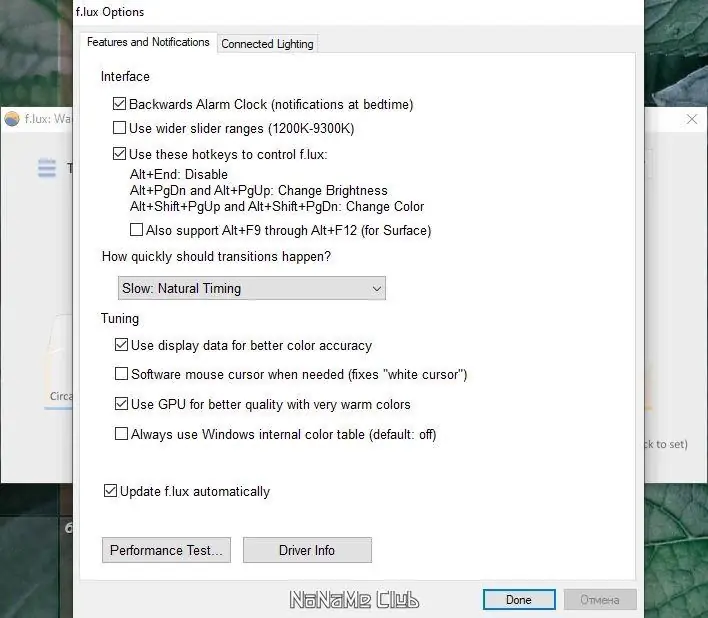This screenshot has height=618, width=708.
Task: Confirm options with the Done button
Action: 519,600
